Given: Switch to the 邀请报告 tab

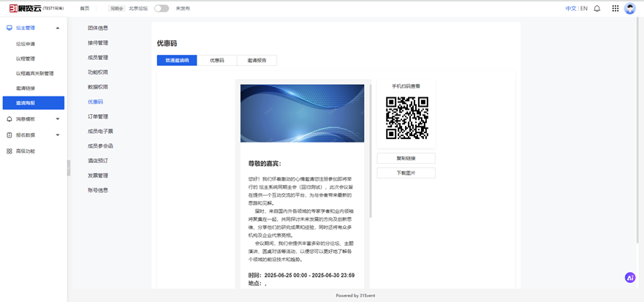Looking at the screenshot, I should pos(257,61).
